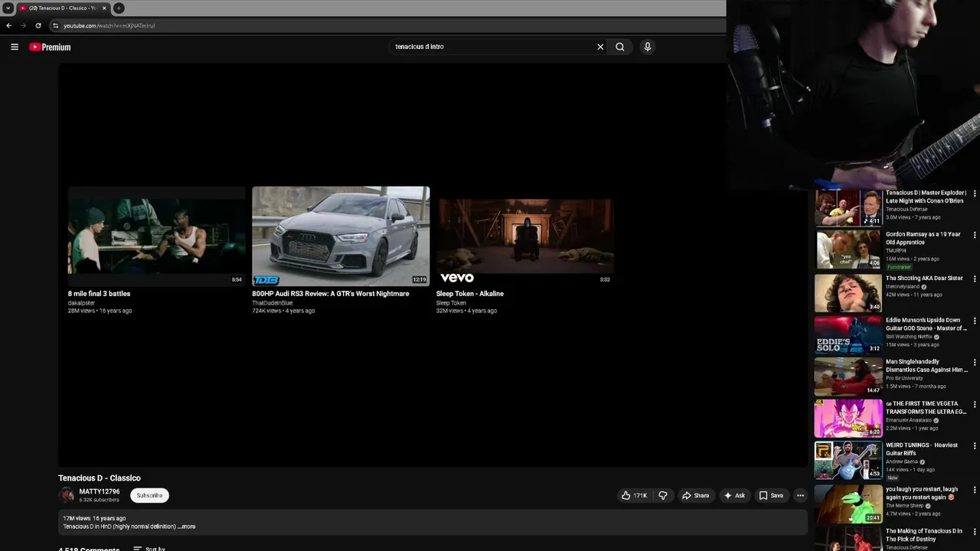Dislike the video with thumbs down

click(x=663, y=495)
